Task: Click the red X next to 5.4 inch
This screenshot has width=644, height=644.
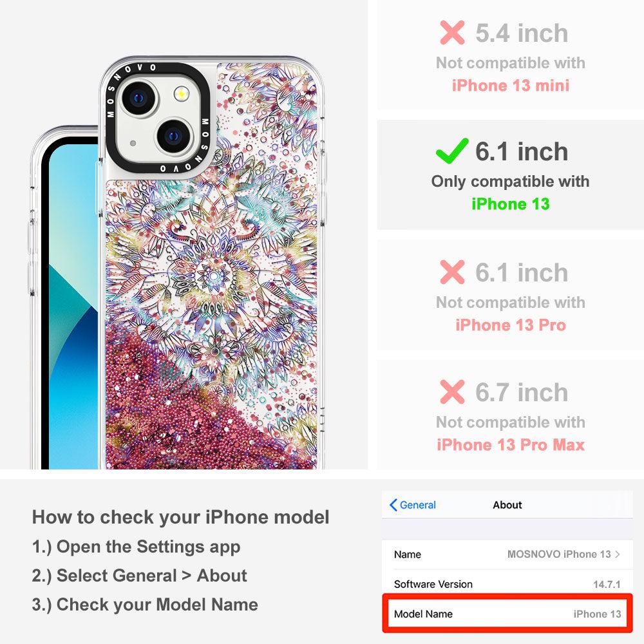Action: pos(452,32)
